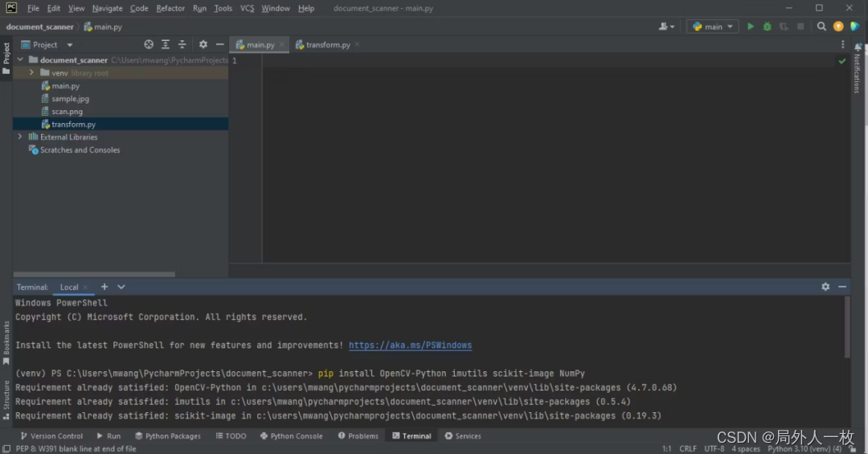This screenshot has height=454, width=868.
Task: Close the main.py editor tab
Action: click(x=281, y=44)
